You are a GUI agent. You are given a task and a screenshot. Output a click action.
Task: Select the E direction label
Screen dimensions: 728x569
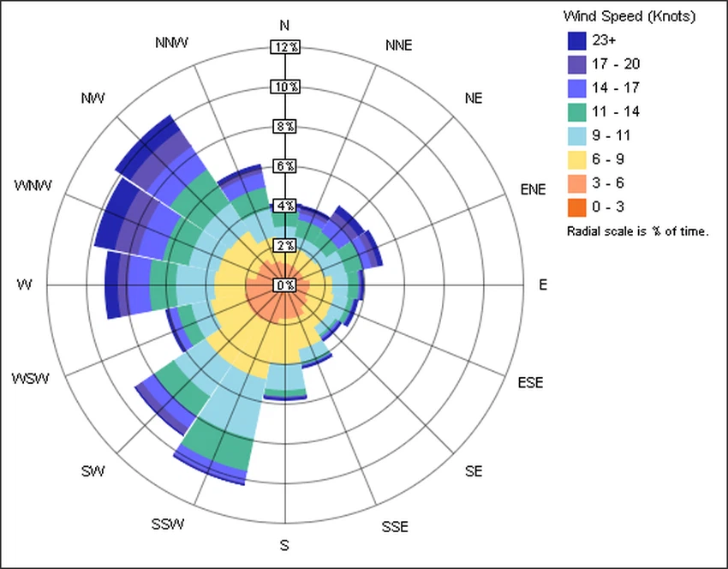542,285
